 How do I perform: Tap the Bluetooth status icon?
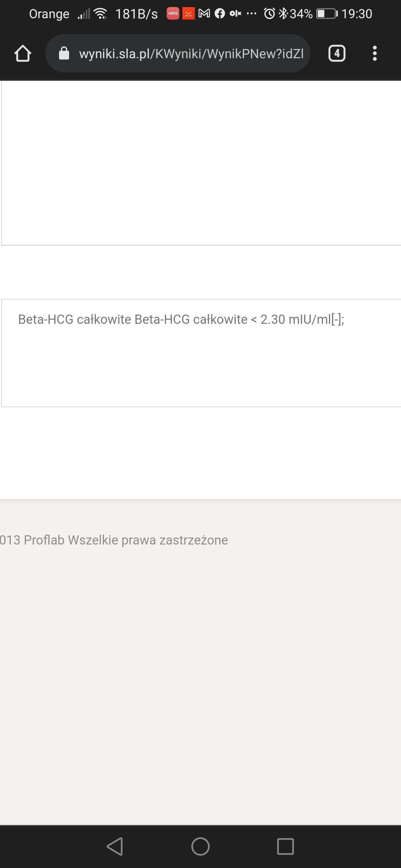(283, 14)
